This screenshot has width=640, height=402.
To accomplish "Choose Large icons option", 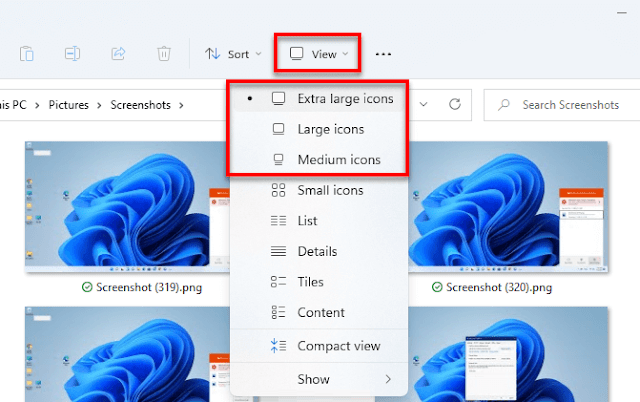I will (x=319, y=129).
